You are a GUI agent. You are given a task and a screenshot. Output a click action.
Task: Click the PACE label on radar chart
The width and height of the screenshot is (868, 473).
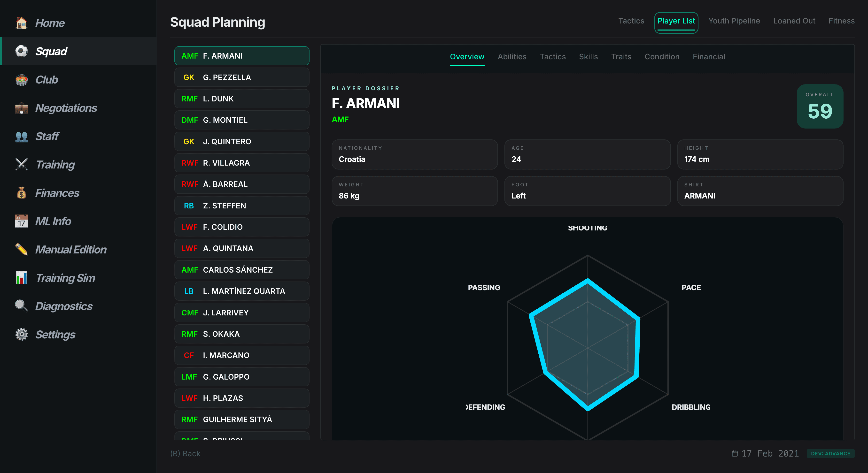(691, 287)
